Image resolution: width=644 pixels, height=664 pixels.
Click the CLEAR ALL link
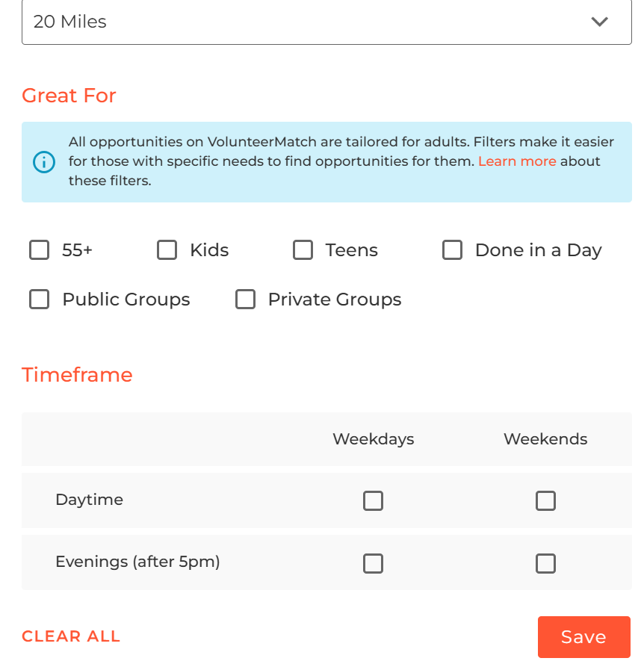pos(71,636)
